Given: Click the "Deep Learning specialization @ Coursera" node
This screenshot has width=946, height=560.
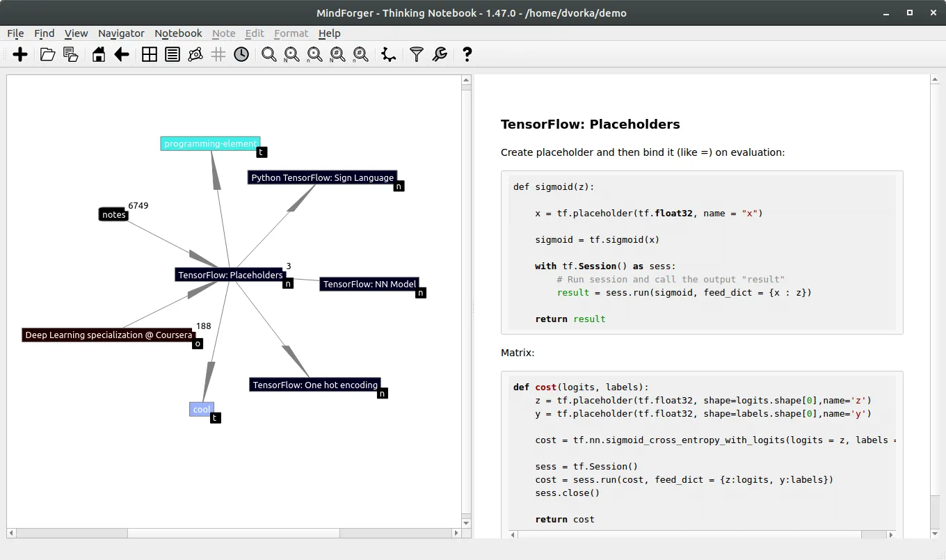Looking at the screenshot, I should 109,335.
